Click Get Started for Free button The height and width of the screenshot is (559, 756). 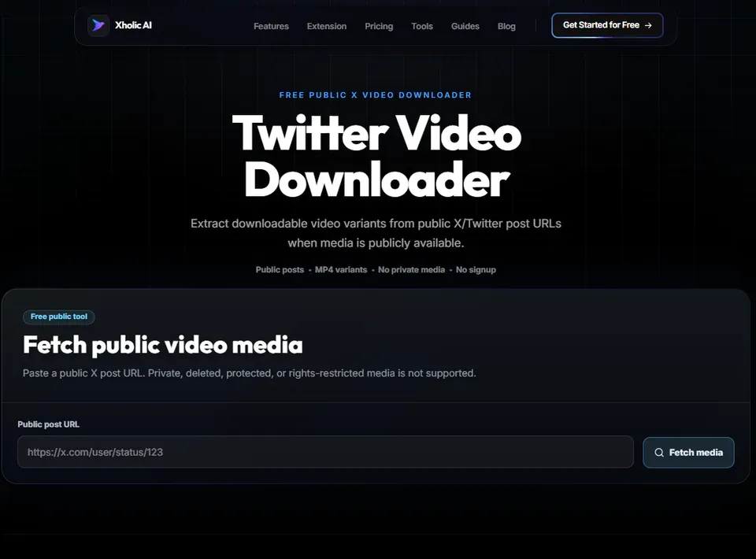(x=607, y=25)
